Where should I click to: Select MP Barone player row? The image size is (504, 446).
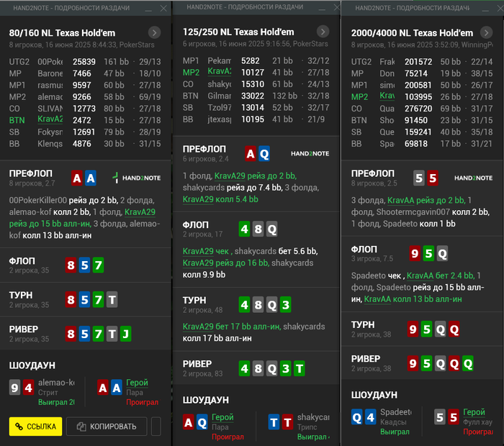pyautogui.click(x=85, y=73)
